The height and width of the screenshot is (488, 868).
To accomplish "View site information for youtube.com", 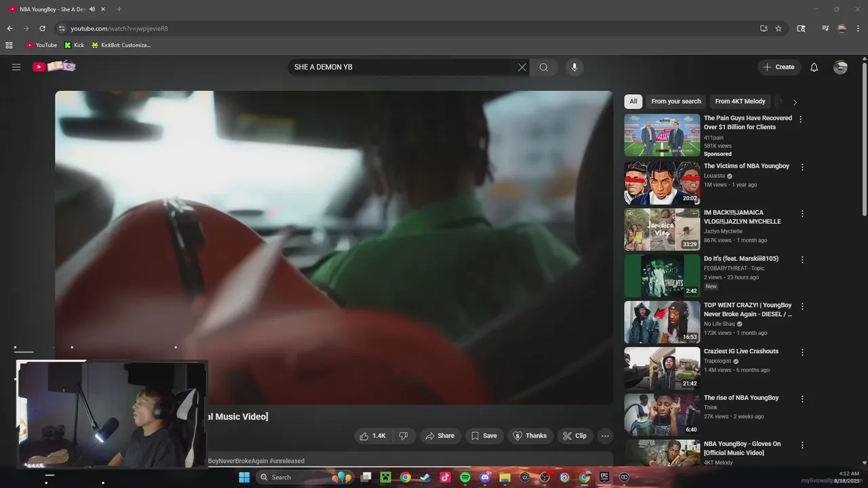I will [x=62, y=28].
